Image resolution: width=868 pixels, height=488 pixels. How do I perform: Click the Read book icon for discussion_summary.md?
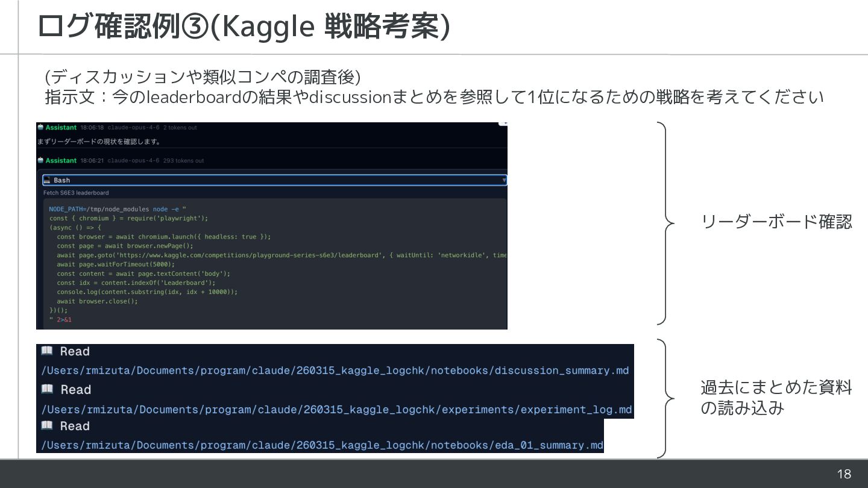click(x=47, y=351)
